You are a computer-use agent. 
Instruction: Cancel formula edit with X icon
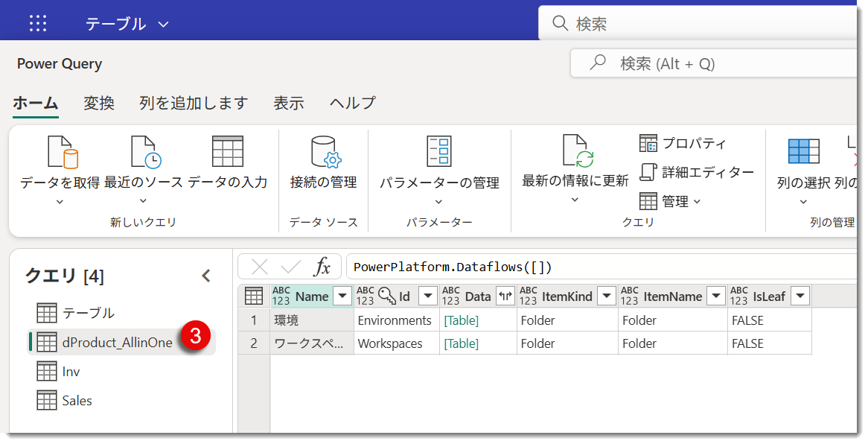(x=259, y=267)
